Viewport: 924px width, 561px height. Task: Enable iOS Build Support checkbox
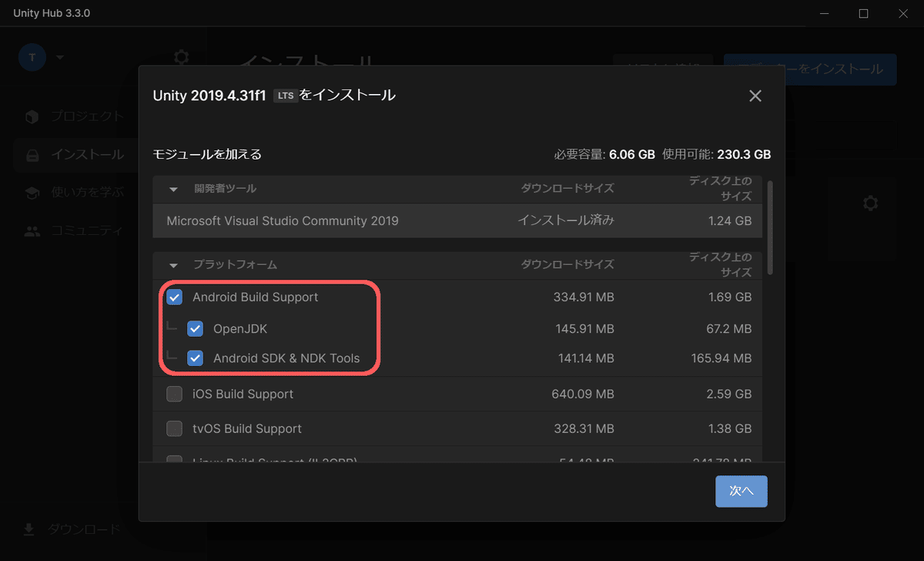tap(175, 394)
